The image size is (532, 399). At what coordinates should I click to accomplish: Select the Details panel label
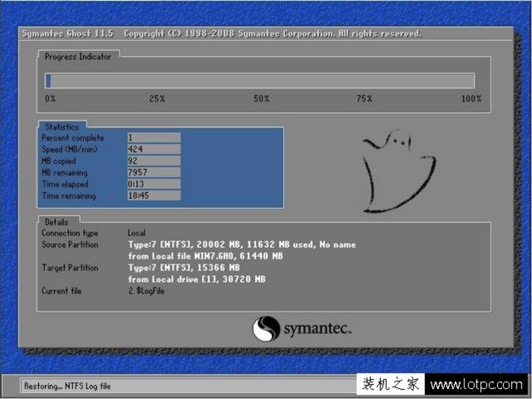coord(56,222)
